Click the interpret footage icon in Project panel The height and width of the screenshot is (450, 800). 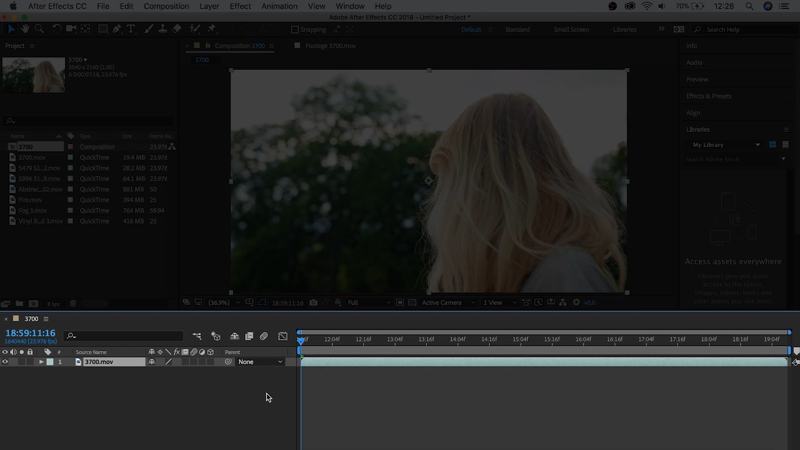tap(6, 304)
